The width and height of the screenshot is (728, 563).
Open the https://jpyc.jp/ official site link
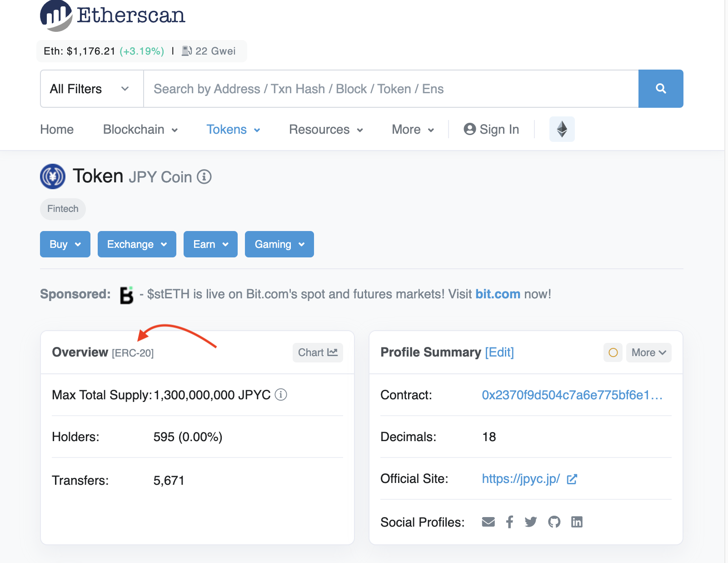point(521,479)
